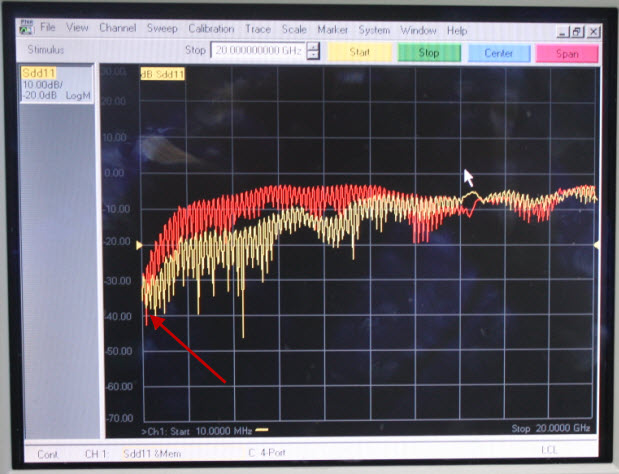Image resolution: width=619 pixels, height=474 pixels.
Task: Open the Trace menu
Action: click(x=258, y=30)
